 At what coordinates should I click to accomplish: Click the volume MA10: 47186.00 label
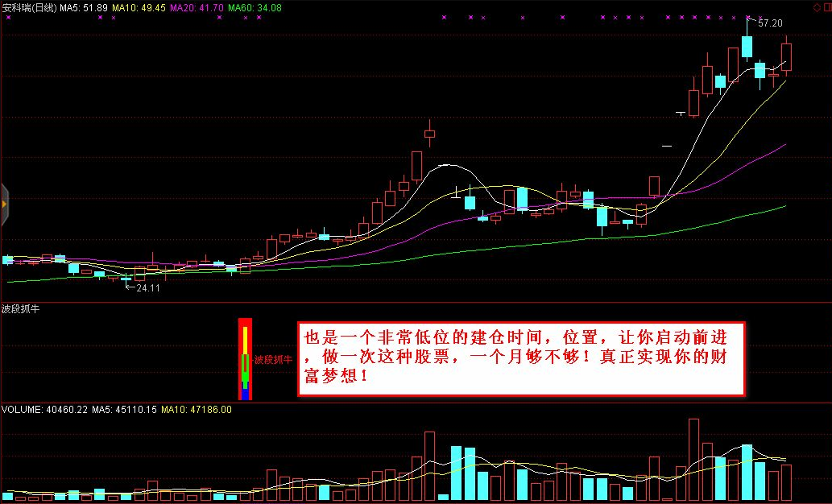197,409
